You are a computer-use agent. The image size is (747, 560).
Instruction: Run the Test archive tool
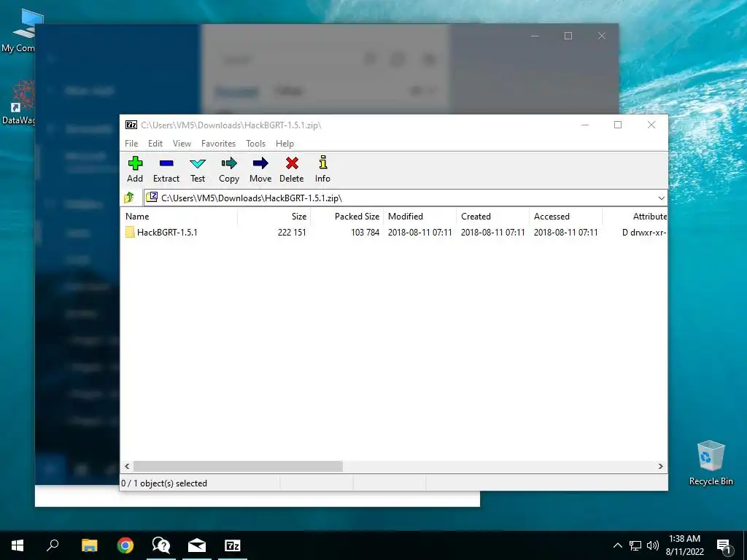click(x=198, y=169)
